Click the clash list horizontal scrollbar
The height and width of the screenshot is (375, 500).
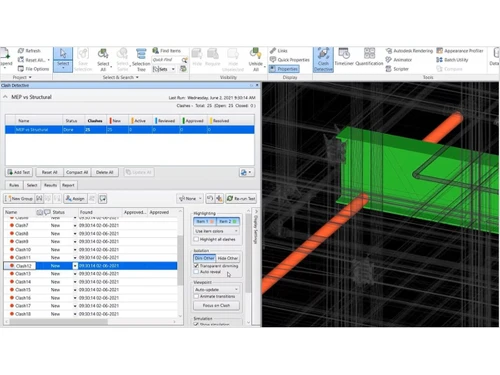click(58, 322)
